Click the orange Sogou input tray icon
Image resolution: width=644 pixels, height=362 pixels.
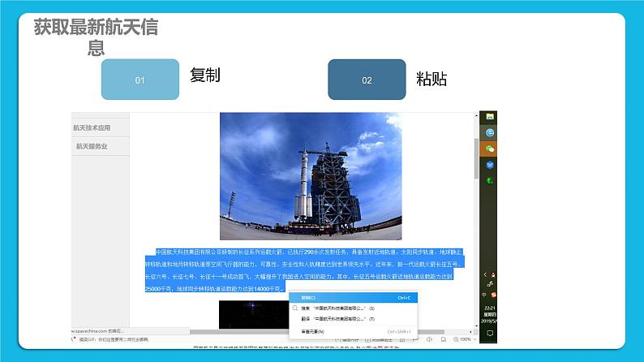494,295
